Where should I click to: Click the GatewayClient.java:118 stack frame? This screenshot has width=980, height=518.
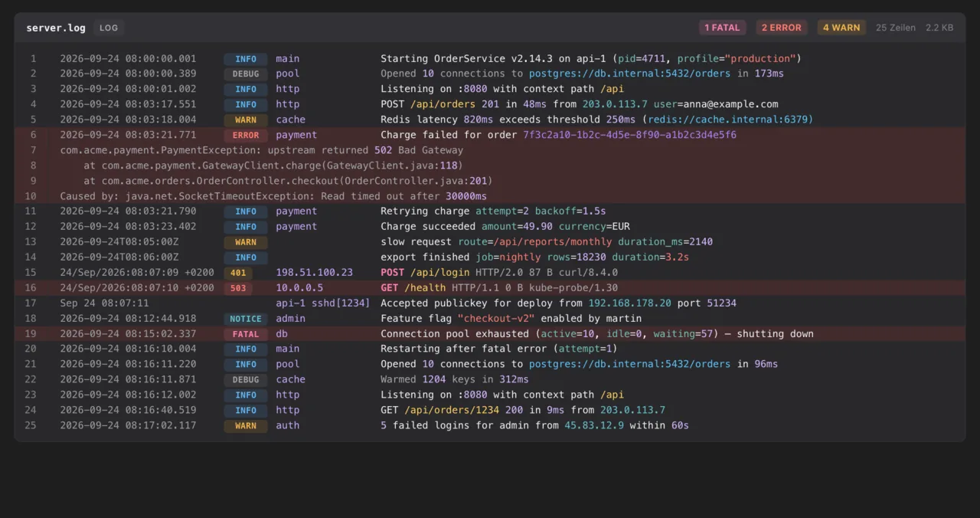(273, 166)
